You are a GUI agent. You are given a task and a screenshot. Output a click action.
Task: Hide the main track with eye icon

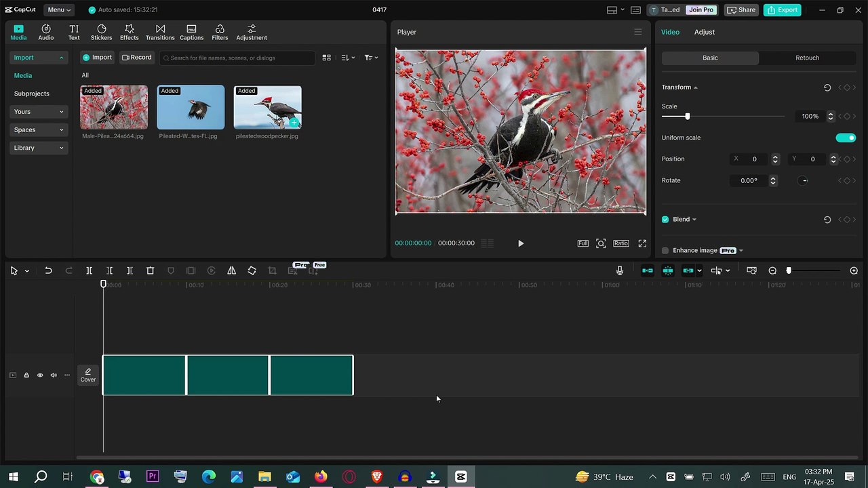40,375
